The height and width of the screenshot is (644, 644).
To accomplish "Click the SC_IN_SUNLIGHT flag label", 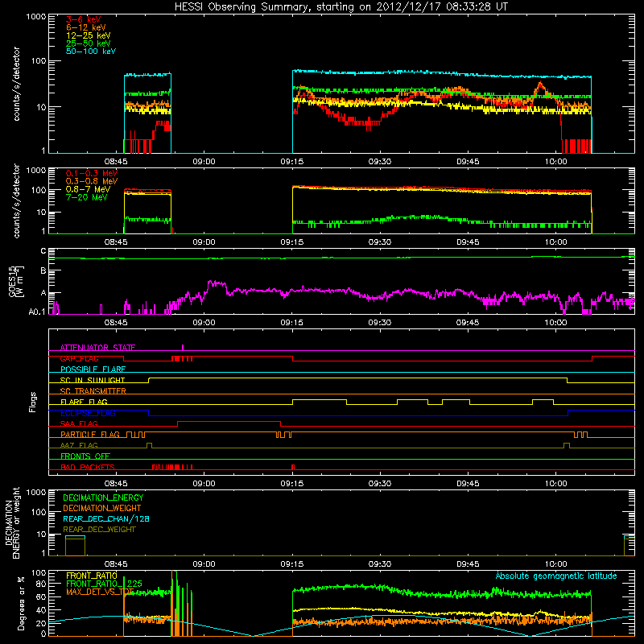I will tap(93, 380).
